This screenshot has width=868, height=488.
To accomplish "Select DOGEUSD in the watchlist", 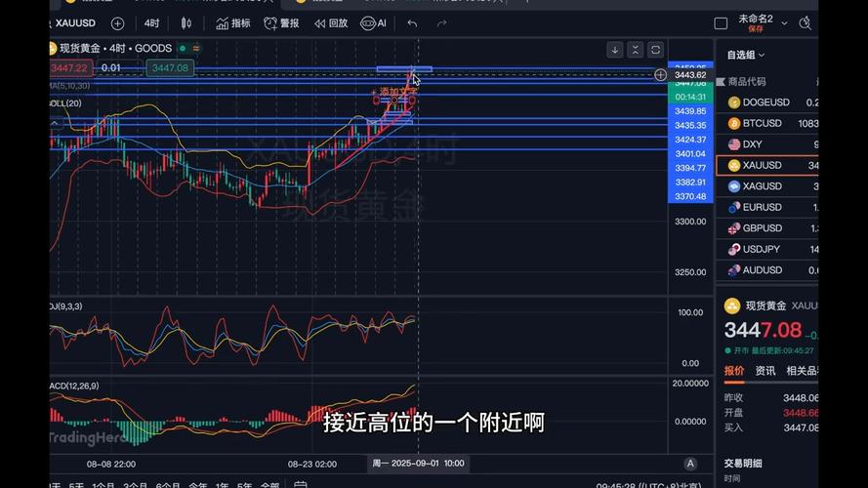I will tap(767, 102).
